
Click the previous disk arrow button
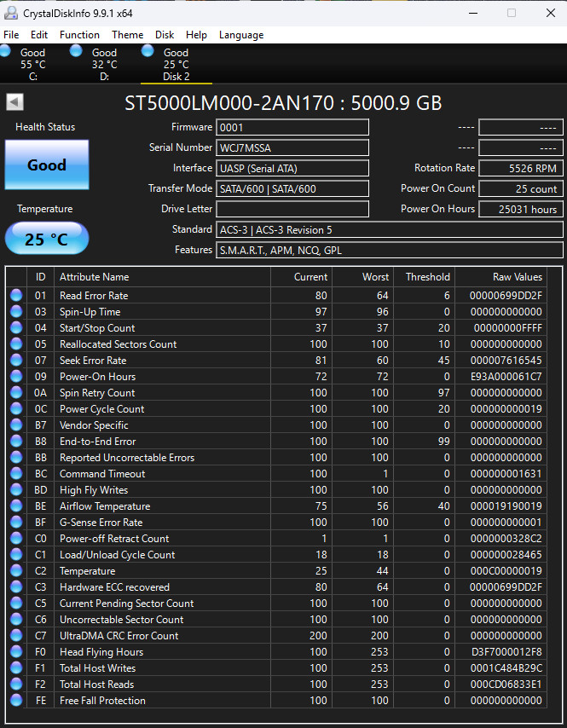[x=14, y=102]
